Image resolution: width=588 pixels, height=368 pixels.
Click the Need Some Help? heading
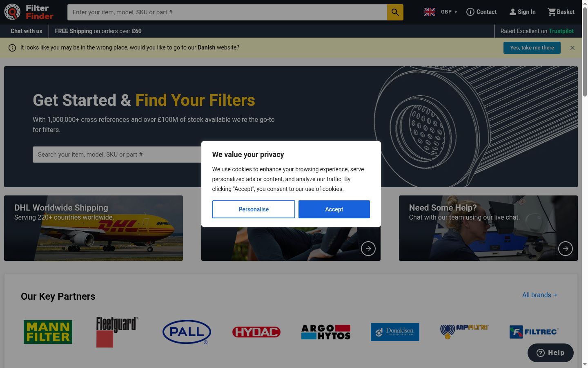[443, 208]
